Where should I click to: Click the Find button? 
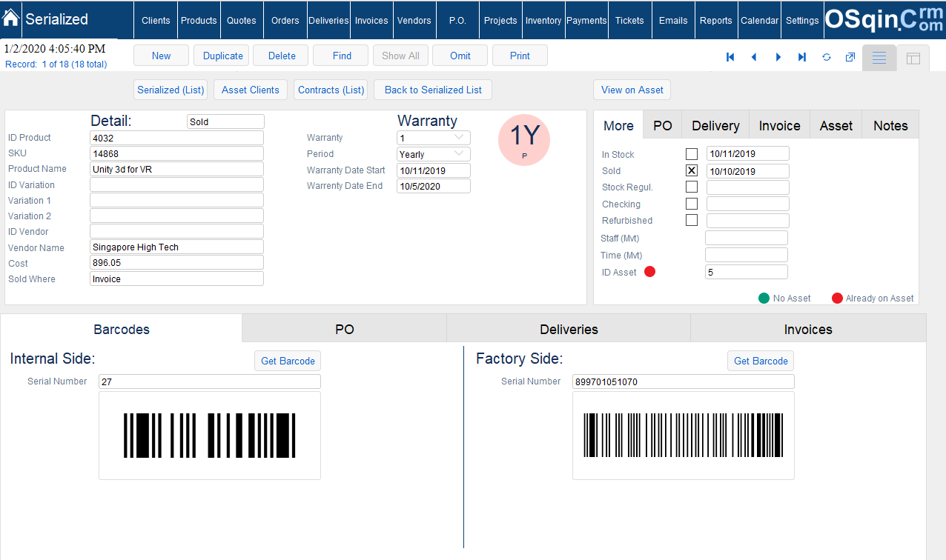342,56
